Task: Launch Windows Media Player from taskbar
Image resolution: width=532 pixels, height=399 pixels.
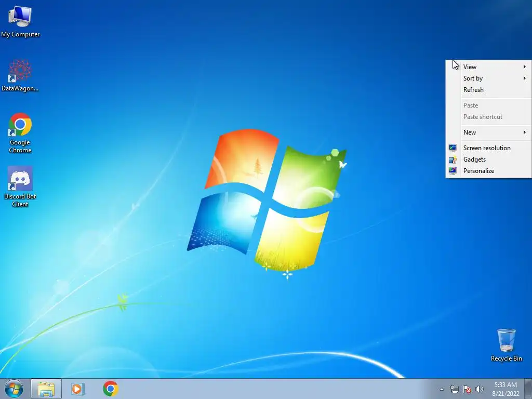Action: point(78,389)
